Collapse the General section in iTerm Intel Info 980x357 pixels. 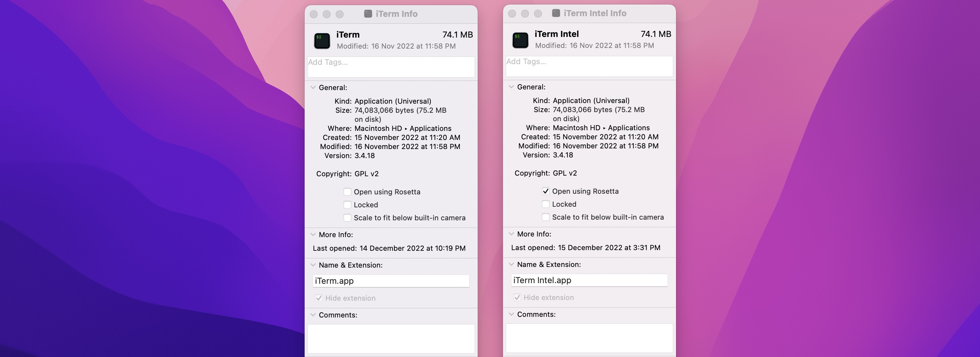pos(511,87)
